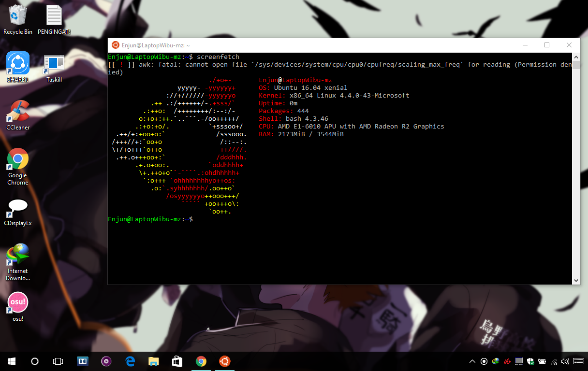Open the PENGINGAT! text file on desktop
The image size is (588, 371).
point(54,19)
